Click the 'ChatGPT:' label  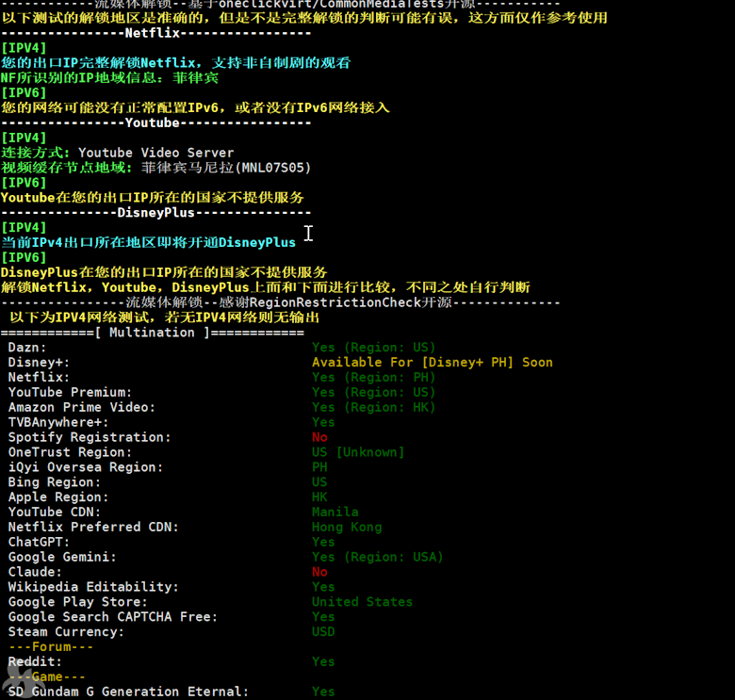(x=39, y=542)
